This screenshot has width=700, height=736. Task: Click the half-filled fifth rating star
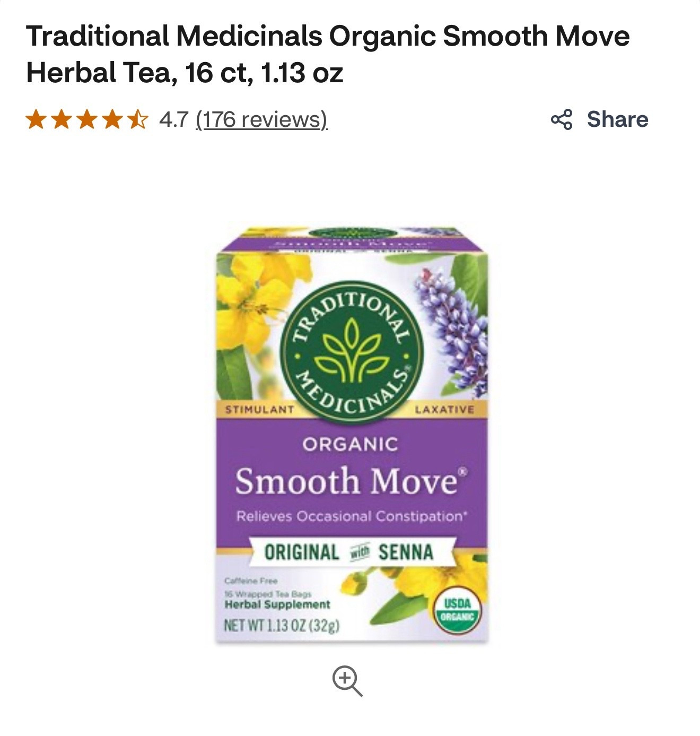tap(137, 119)
